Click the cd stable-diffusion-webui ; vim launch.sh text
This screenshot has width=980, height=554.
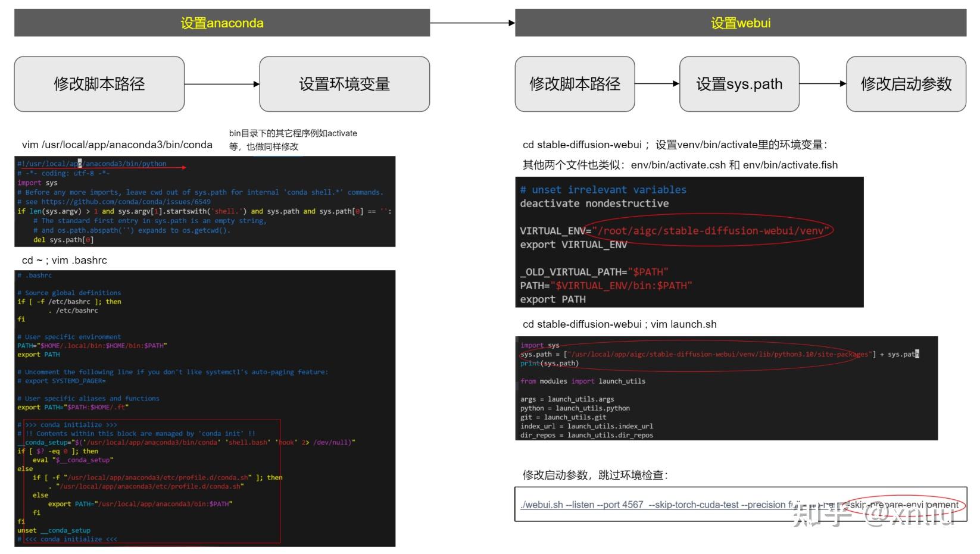tap(619, 324)
